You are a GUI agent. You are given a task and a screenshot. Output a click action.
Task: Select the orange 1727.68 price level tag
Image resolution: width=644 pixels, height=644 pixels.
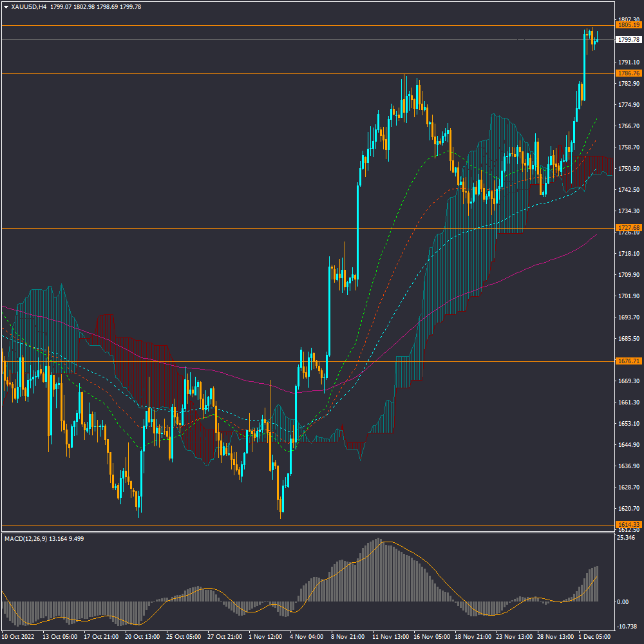(x=628, y=228)
